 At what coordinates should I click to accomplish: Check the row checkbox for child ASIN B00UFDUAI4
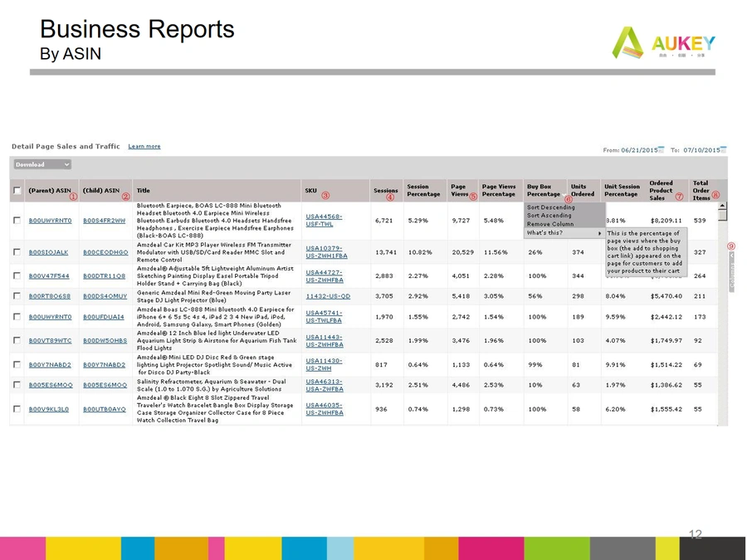(17, 316)
